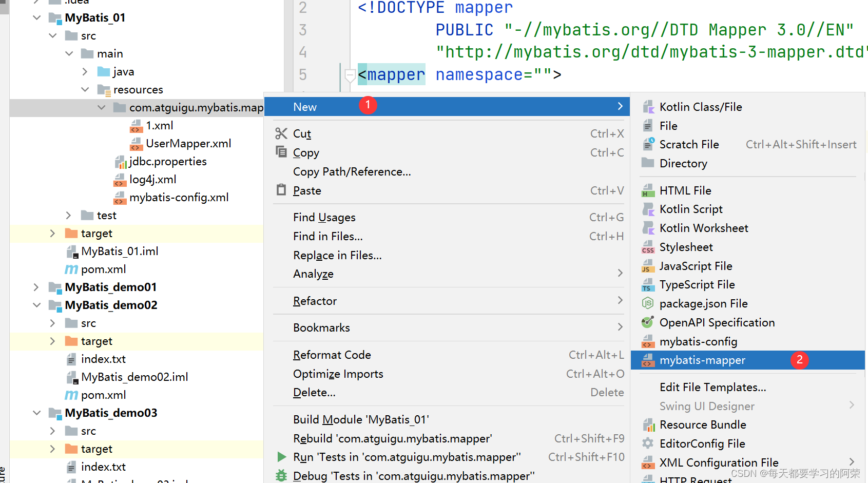Expand the MyBatis_demo01 module
Viewport: 868px width, 483px height.
click(36, 287)
